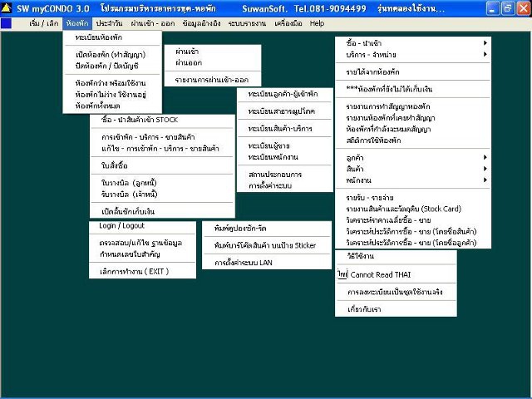Open ห้องพักที่กำลังจะหมดสัญญา

[413, 130]
